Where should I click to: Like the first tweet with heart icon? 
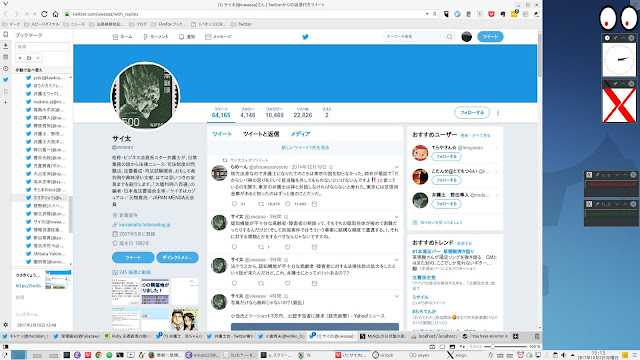287,204
